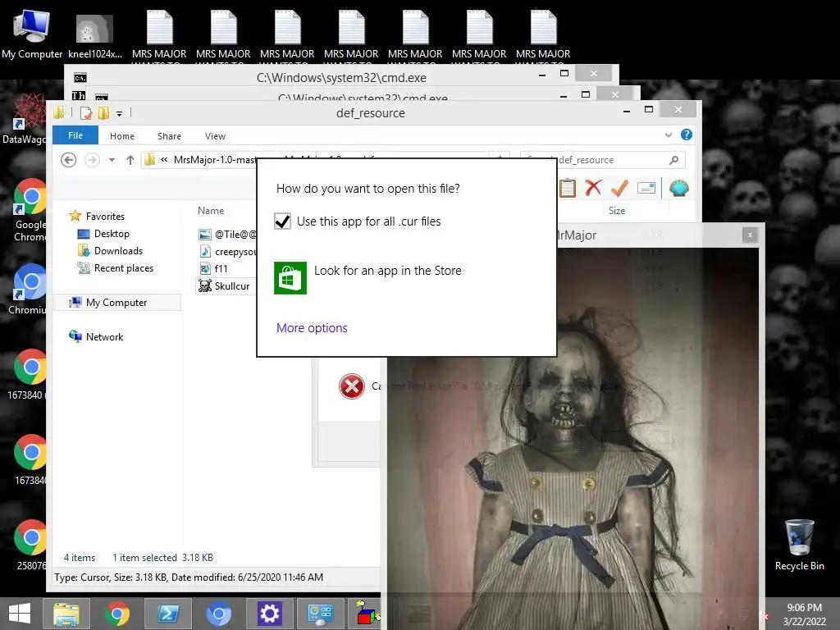Open Chrome from the taskbar

click(x=116, y=614)
